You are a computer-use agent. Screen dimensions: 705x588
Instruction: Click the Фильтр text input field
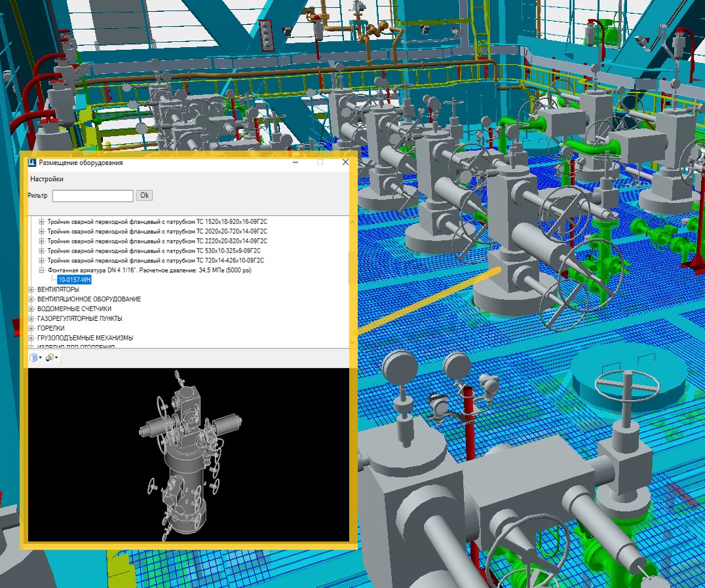coord(92,196)
